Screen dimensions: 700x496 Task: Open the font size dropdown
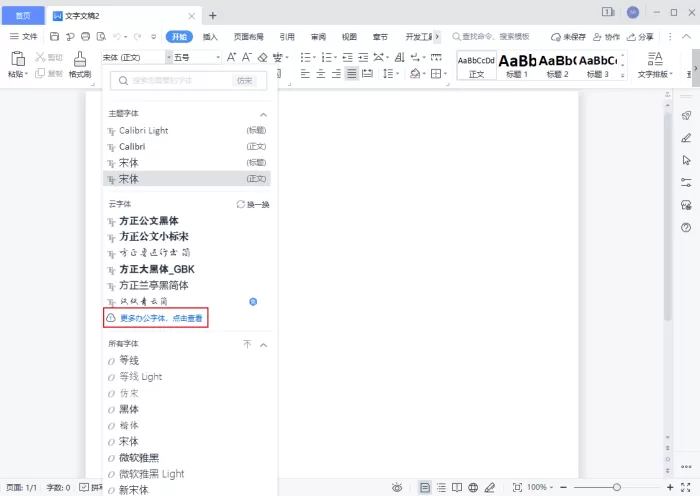tap(218, 57)
